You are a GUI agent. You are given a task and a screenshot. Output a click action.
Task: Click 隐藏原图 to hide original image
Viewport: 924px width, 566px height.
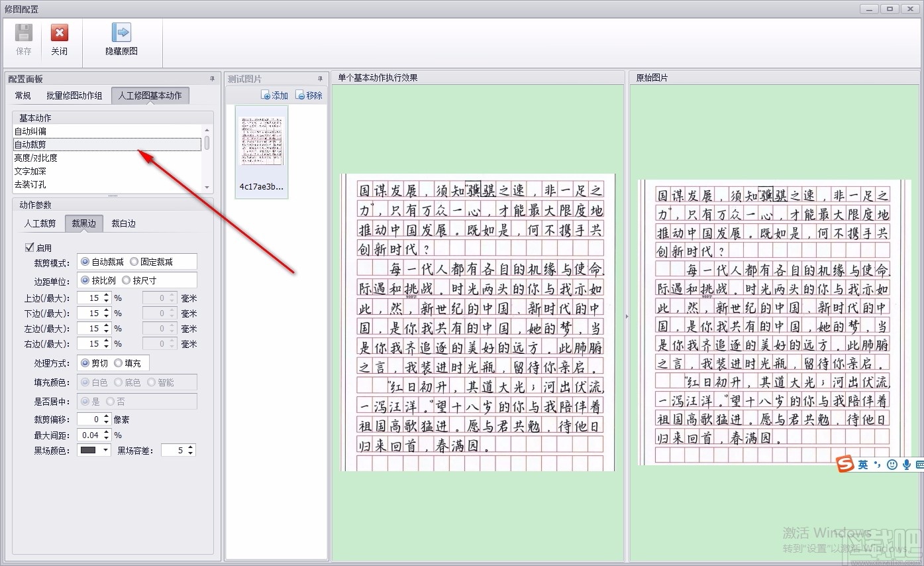(x=122, y=40)
